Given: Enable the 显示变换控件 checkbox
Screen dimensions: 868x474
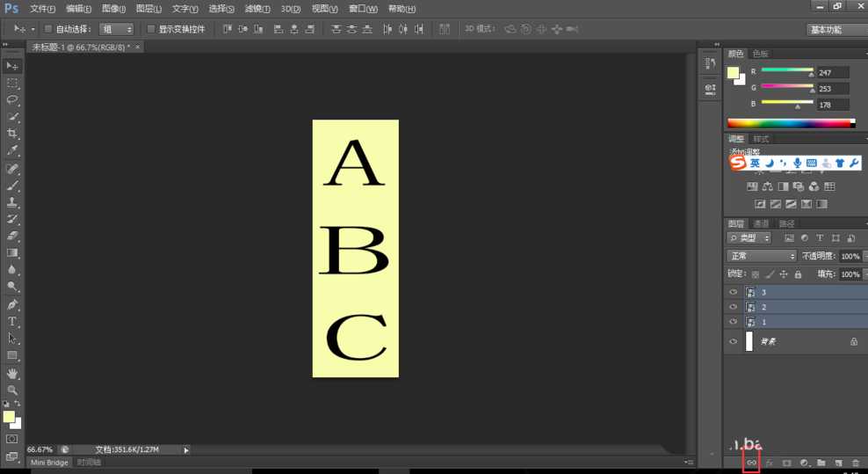Looking at the screenshot, I should point(151,29).
